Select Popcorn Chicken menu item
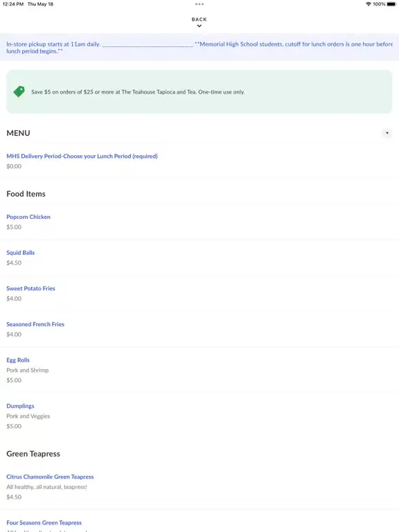Viewport: 399px width, 532px height. [x=28, y=217]
